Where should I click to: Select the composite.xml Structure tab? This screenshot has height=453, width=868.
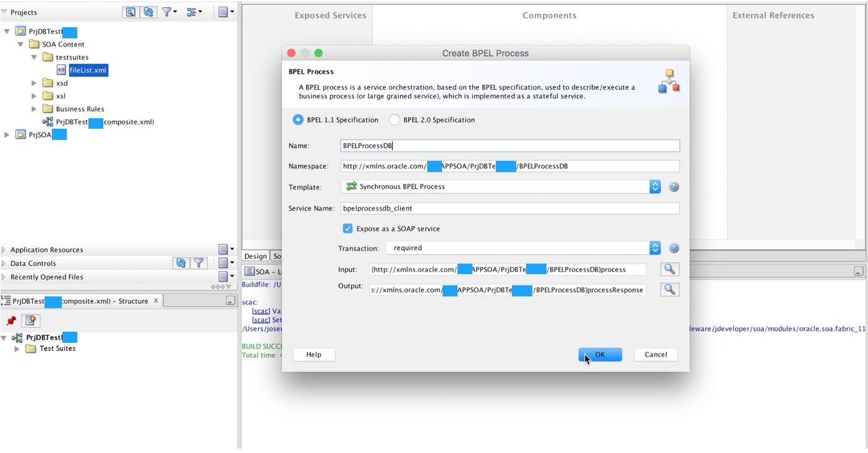click(x=80, y=301)
